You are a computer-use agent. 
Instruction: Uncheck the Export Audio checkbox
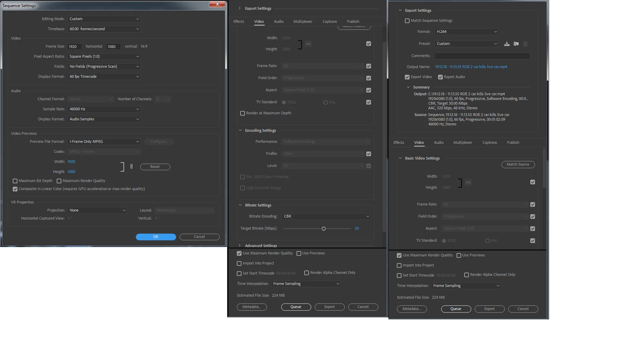440,77
